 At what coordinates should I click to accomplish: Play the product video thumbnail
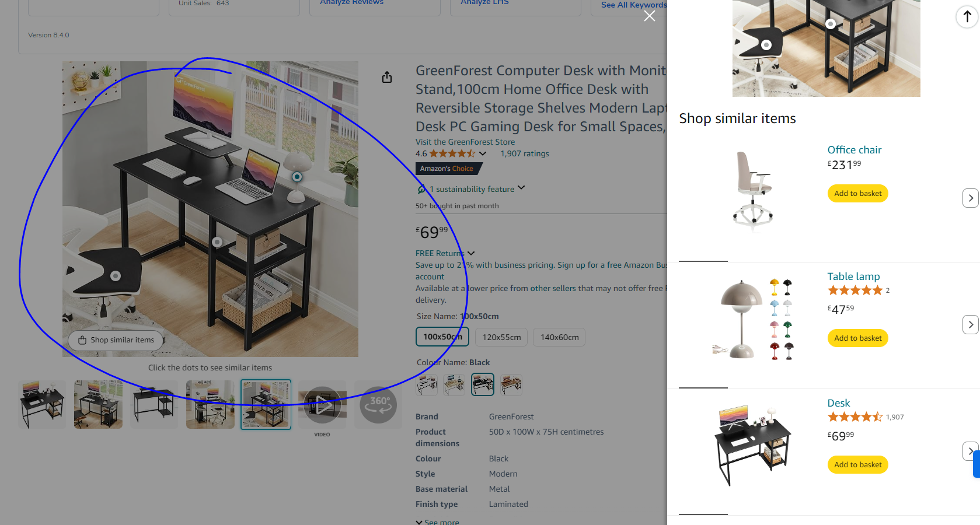pos(322,405)
